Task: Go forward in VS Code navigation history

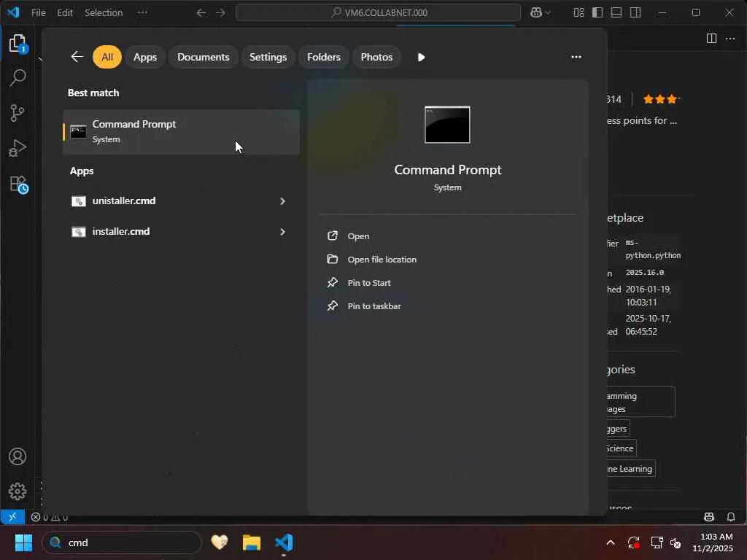Action: (x=220, y=13)
